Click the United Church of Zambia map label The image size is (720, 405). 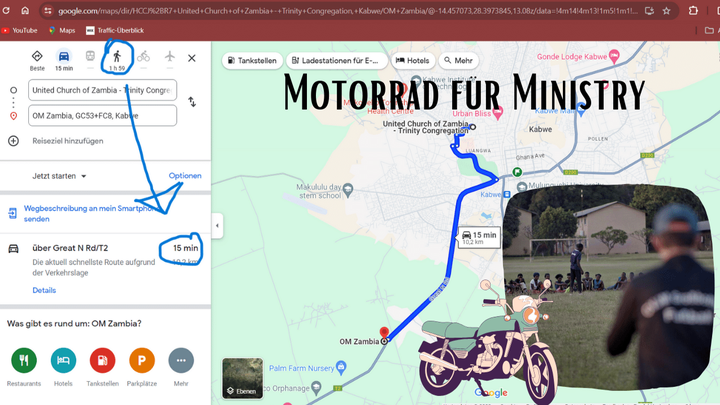[x=426, y=127]
